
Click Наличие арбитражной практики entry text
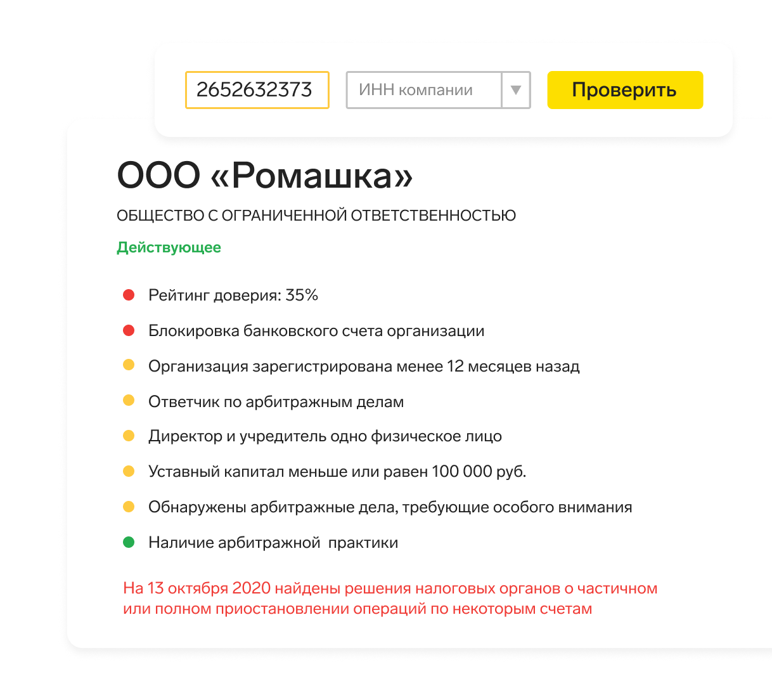[273, 543]
